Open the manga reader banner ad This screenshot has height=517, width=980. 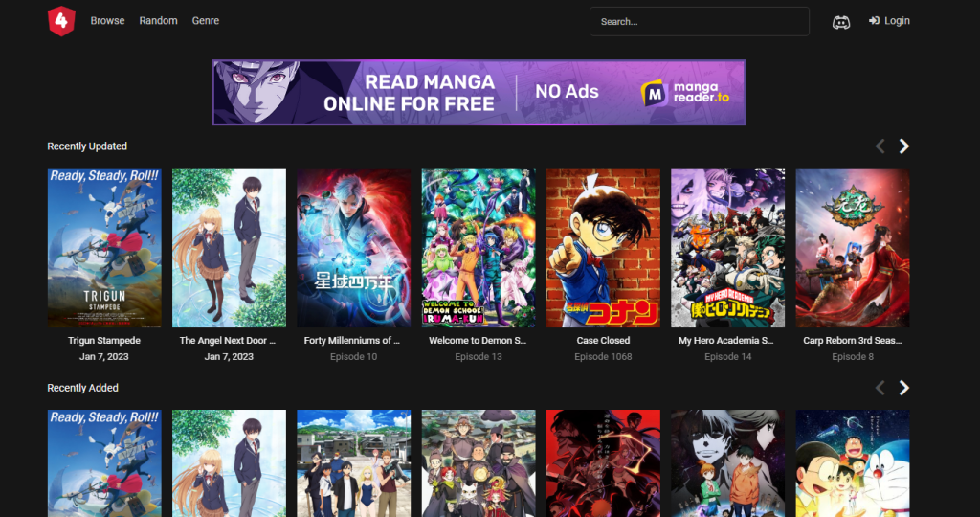click(x=479, y=93)
